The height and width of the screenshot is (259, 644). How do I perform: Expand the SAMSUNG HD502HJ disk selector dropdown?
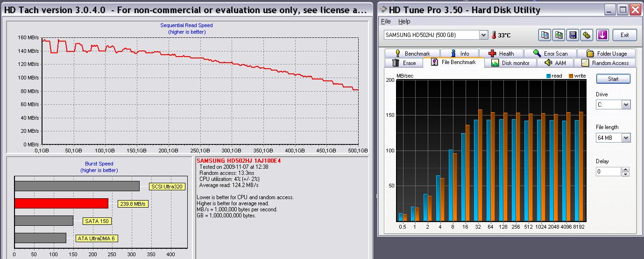click(x=483, y=35)
